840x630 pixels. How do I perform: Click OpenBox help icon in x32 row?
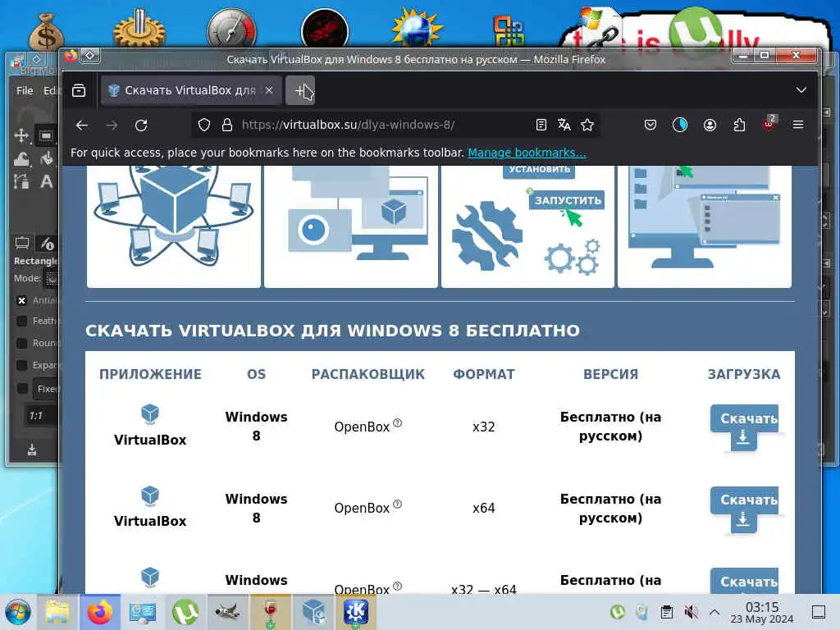(398, 422)
